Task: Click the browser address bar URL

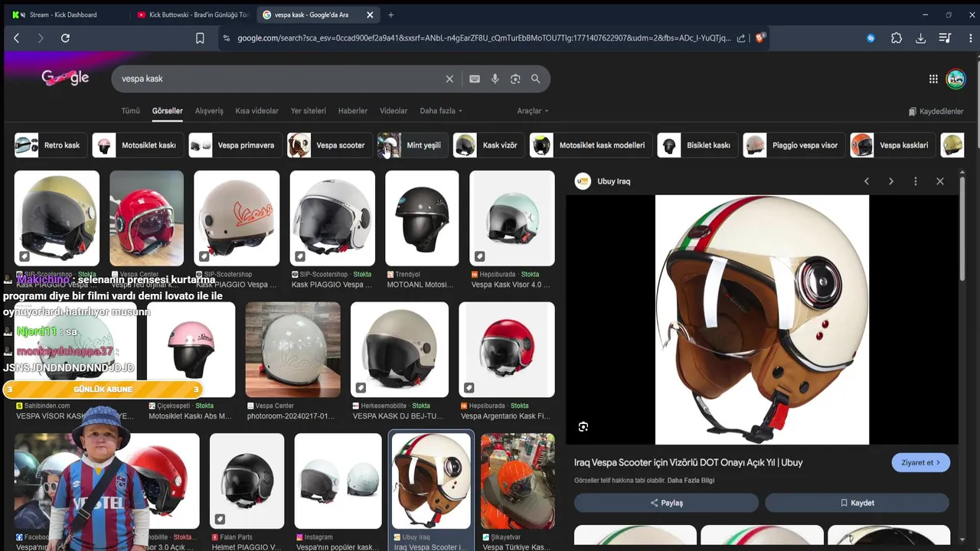Action: [x=484, y=38]
